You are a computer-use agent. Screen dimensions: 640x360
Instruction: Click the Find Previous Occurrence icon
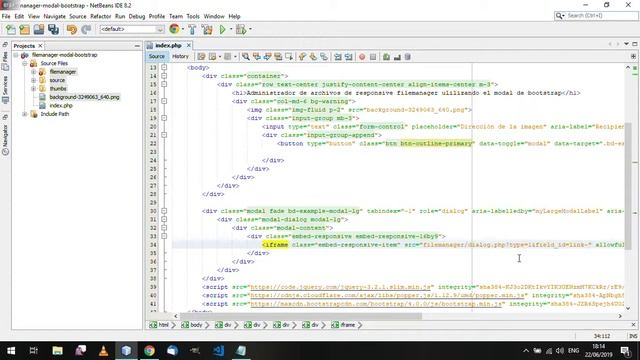tap(257, 57)
